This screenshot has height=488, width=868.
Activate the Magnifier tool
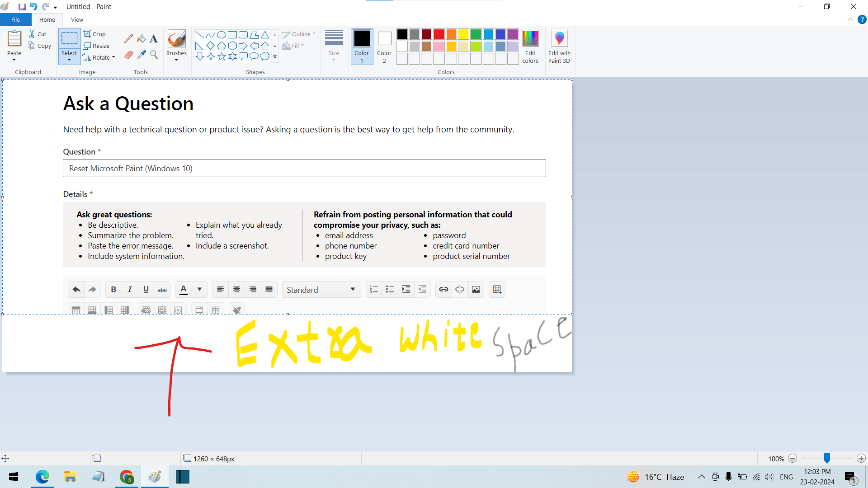154,55
